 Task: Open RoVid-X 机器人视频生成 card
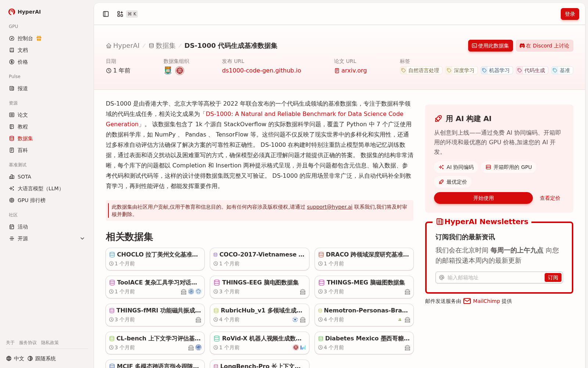tap(259, 343)
